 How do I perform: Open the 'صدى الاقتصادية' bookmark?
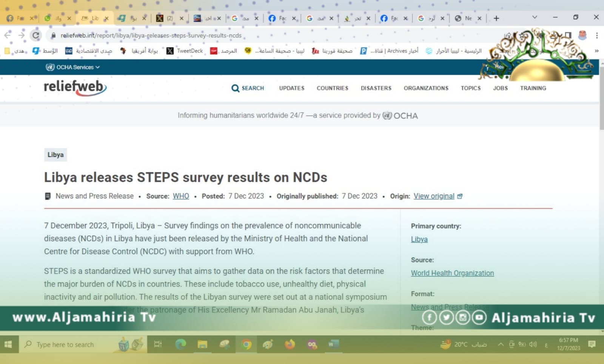click(89, 51)
